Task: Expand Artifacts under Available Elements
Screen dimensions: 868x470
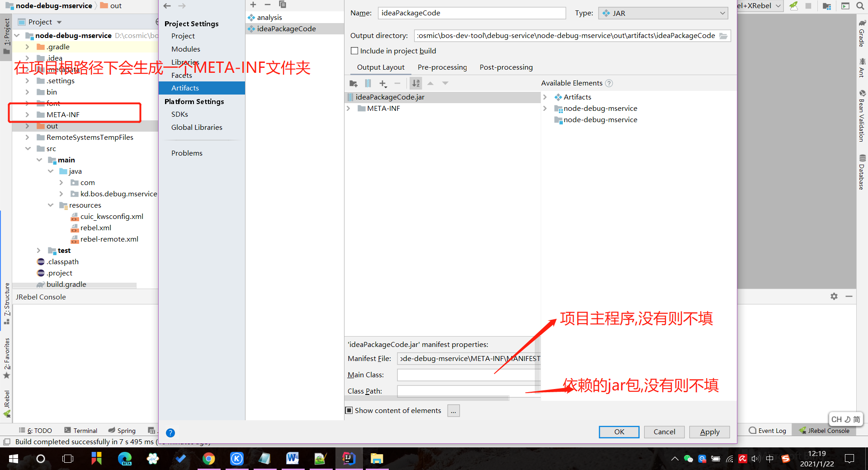Action: 545,97
